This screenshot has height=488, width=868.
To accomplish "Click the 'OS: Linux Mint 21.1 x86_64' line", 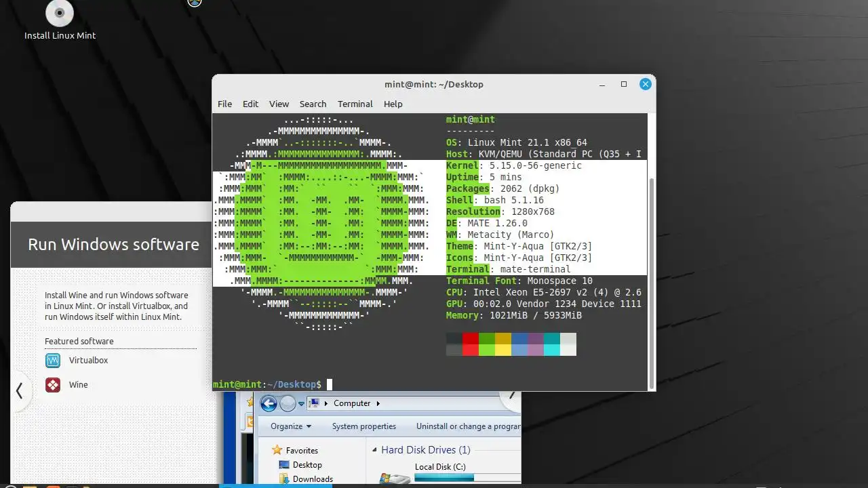I will pyautogui.click(x=517, y=142).
